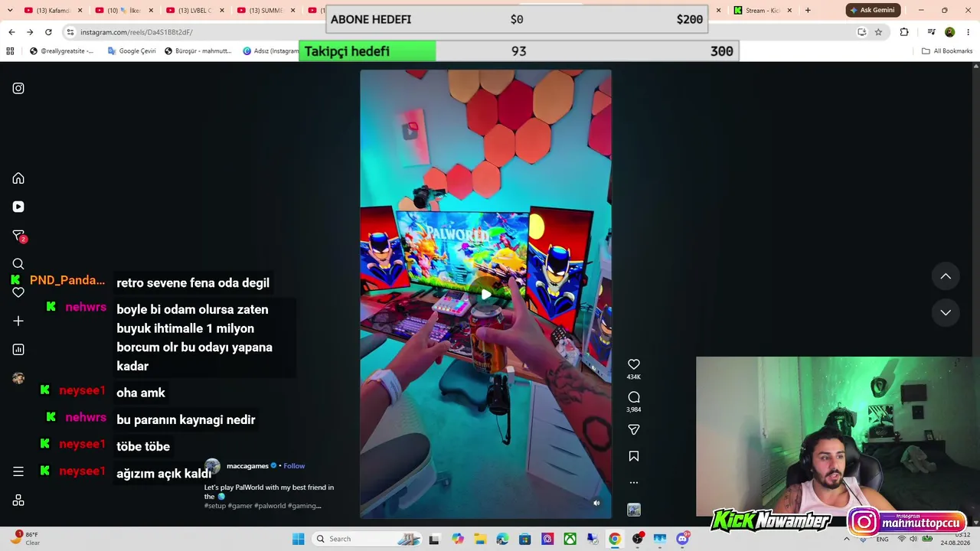Share the reel via the paper plane icon
Viewport: 980px width, 551px height.
634,430
